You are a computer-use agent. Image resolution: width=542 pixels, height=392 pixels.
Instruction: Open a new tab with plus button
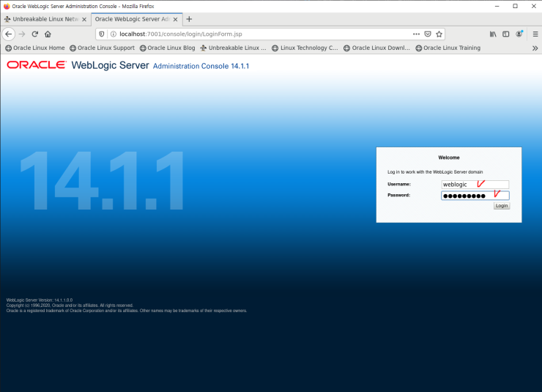(x=189, y=19)
